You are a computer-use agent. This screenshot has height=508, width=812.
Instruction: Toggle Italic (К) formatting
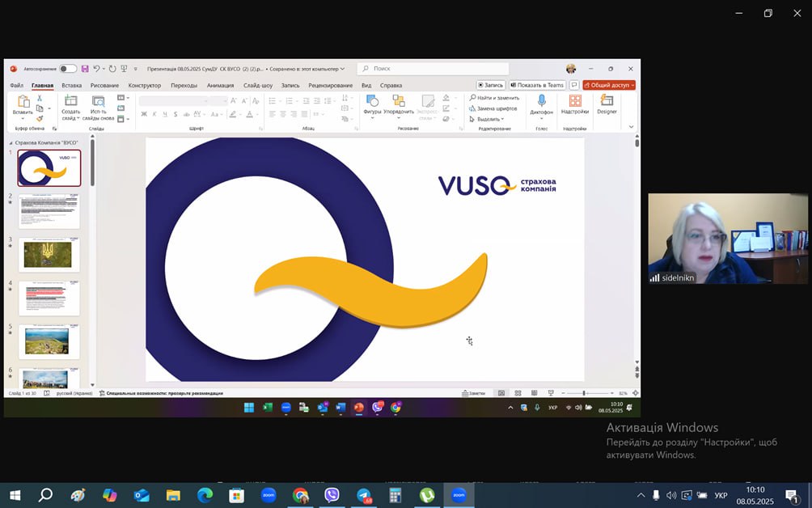(154, 114)
